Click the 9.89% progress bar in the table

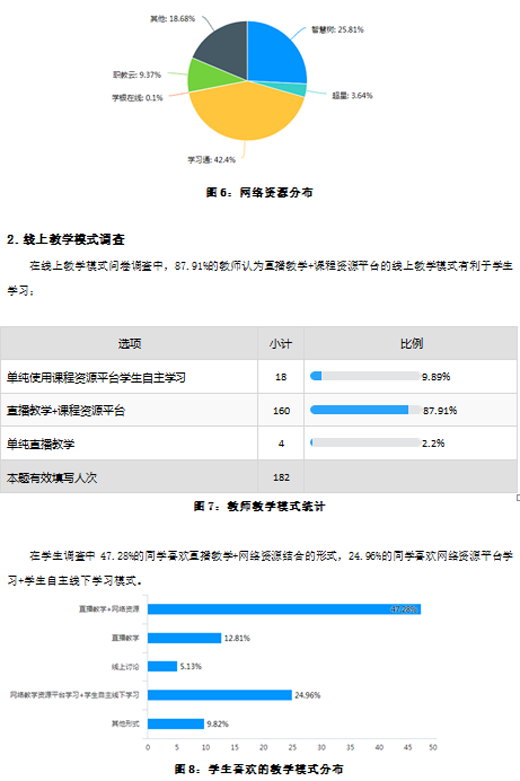[365, 376]
